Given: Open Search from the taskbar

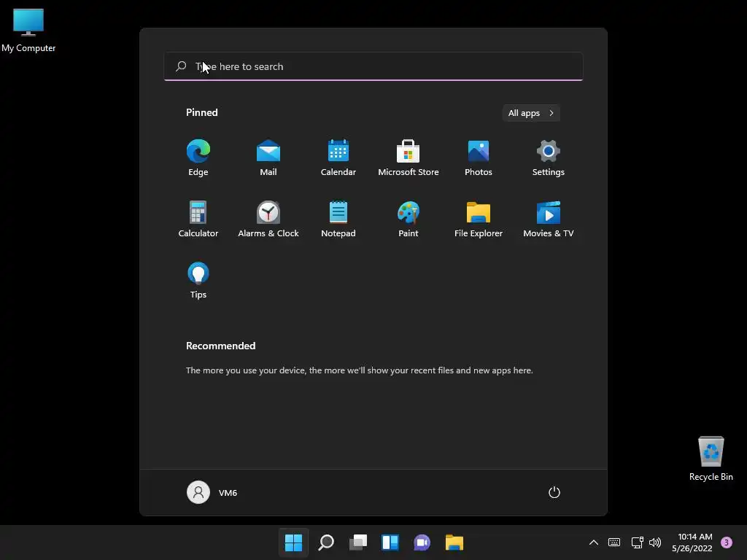Looking at the screenshot, I should 326,542.
